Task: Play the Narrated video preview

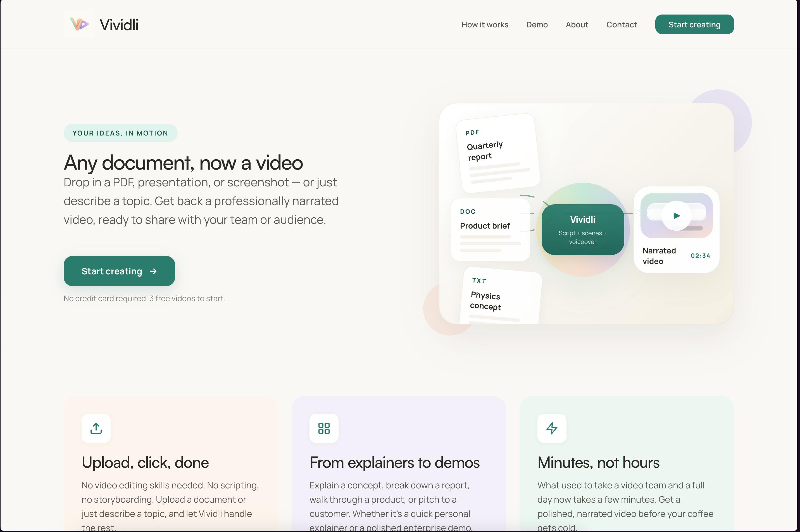Action: [676, 215]
